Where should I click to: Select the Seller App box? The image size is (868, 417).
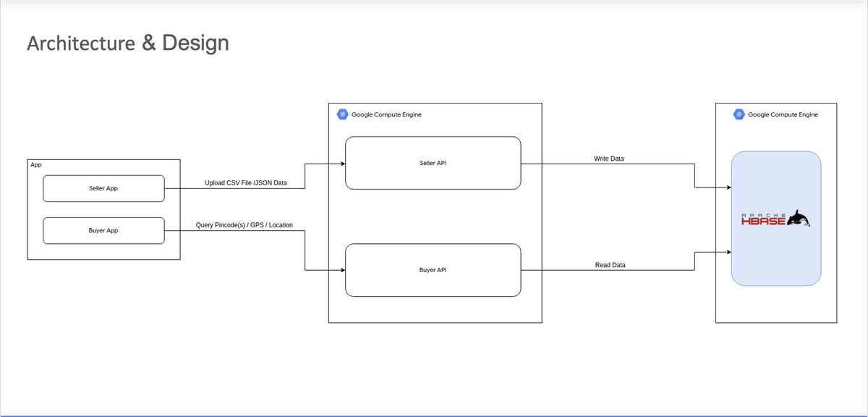tap(103, 188)
